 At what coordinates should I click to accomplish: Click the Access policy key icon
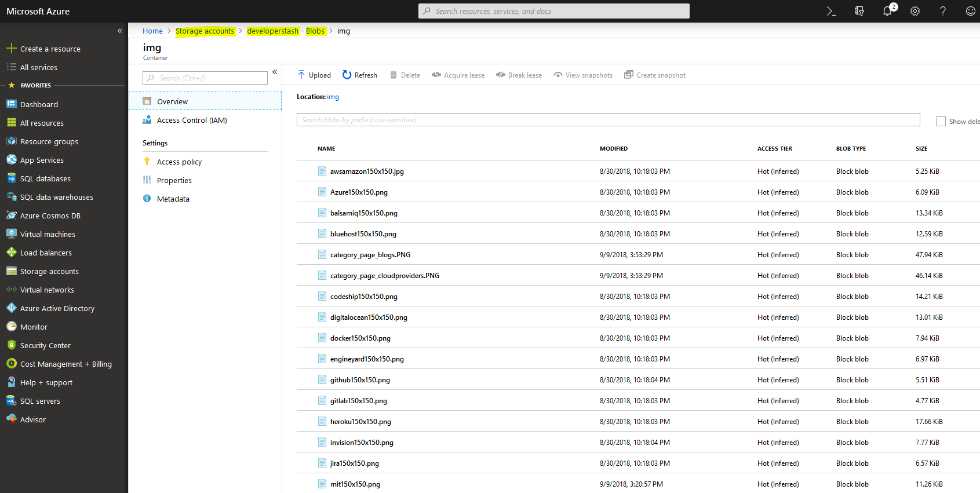(x=147, y=162)
